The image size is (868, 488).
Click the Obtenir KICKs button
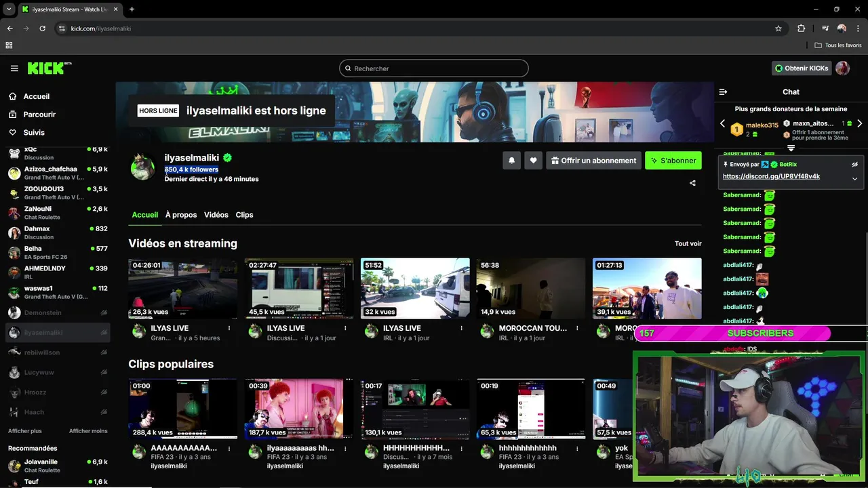[802, 68]
